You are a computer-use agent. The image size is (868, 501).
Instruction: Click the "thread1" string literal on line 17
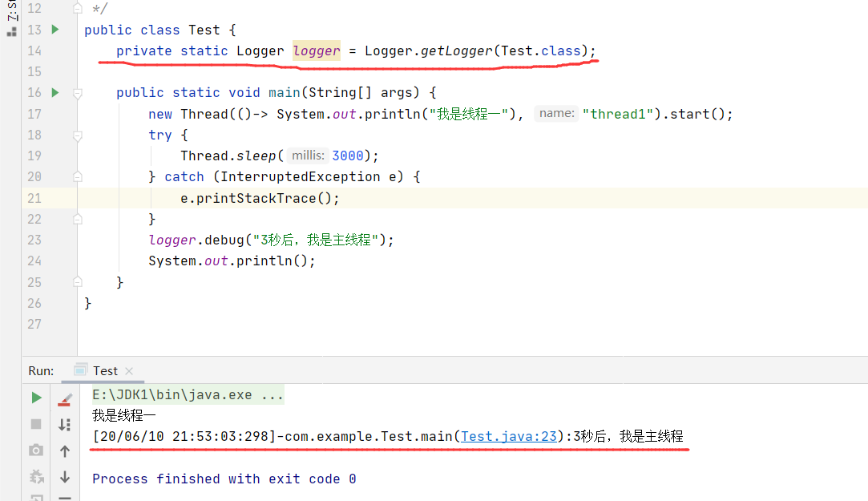pos(618,114)
